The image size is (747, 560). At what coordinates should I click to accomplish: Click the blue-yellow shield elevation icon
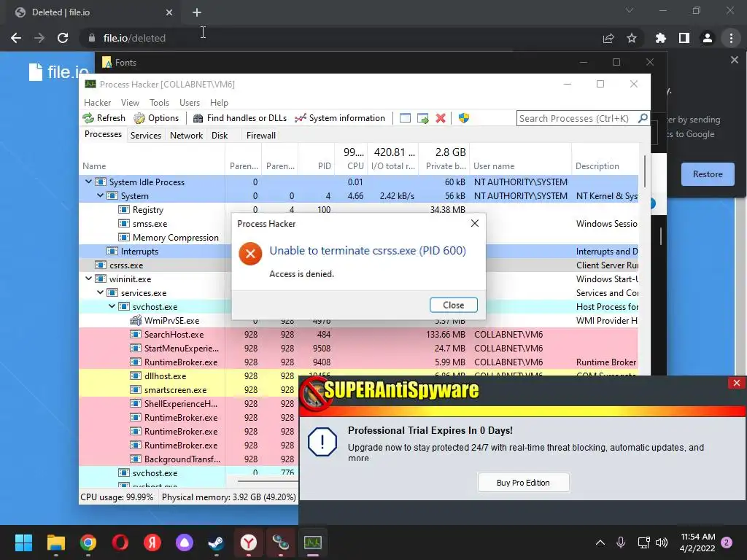tap(463, 118)
